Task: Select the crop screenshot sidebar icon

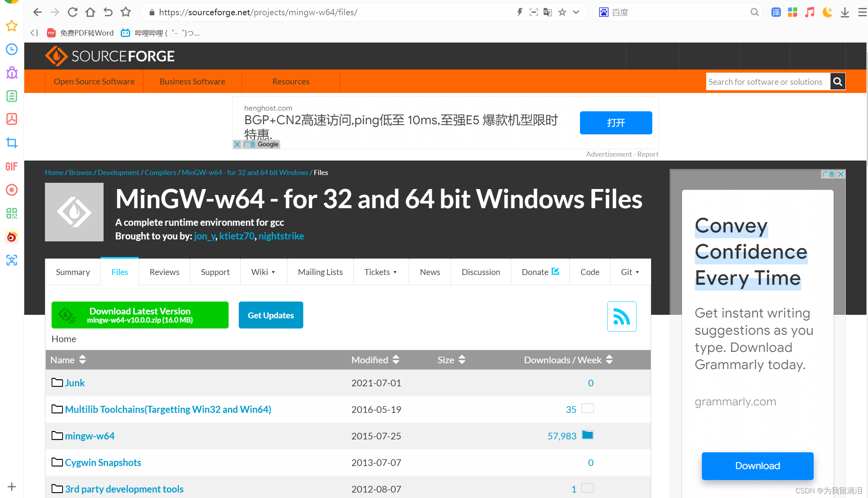Action: [12, 143]
